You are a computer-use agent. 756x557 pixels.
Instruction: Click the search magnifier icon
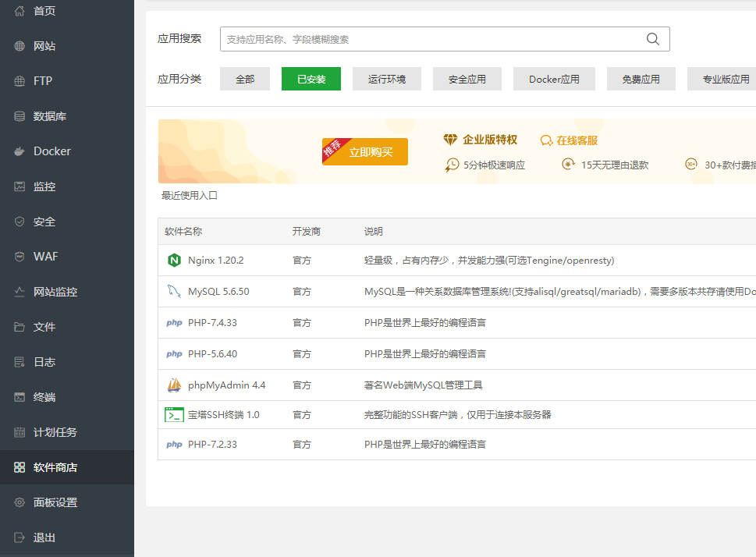[x=653, y=39]
